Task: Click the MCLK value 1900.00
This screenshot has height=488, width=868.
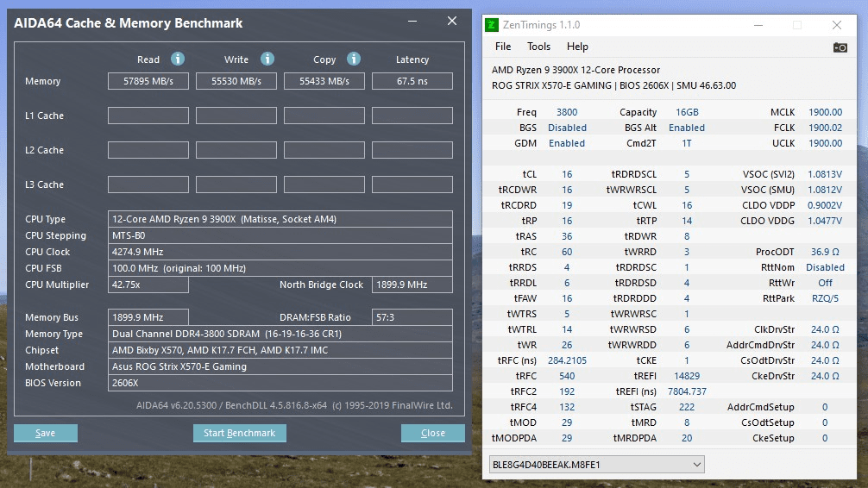Action: (826, 112)
